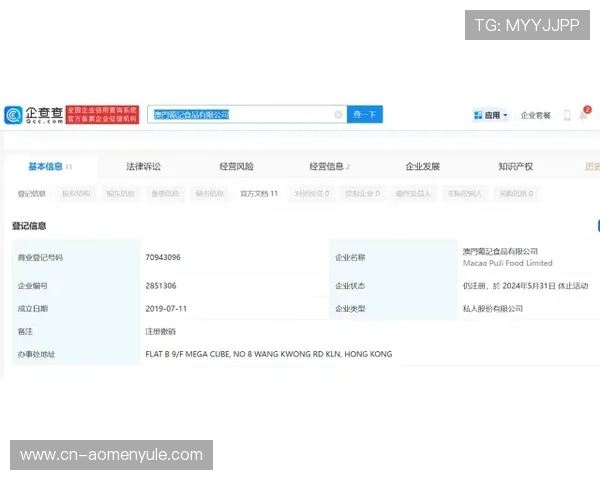
Task: Click the blue 查一下 search button
Action: [365, 114]
